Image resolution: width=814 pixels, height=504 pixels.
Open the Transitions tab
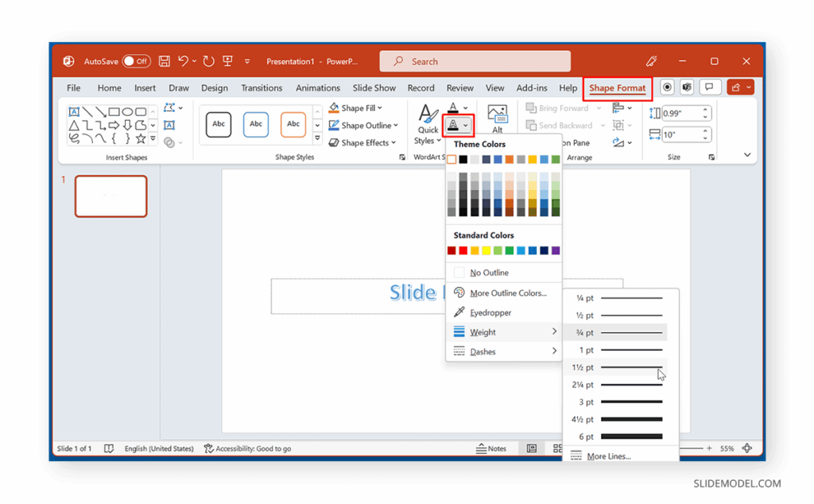[x=262, y=87]
